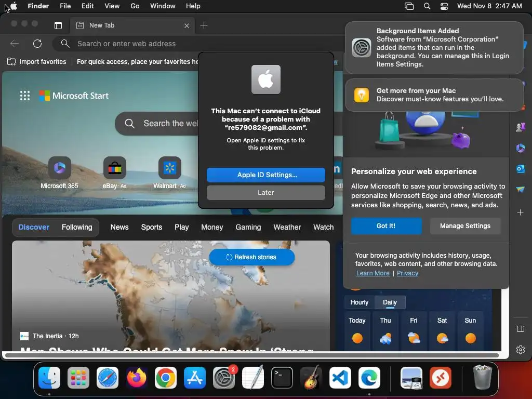The height and width of the screenshot is (399, 532).
Task: Open the Sports category
Action: pos(152,228)
